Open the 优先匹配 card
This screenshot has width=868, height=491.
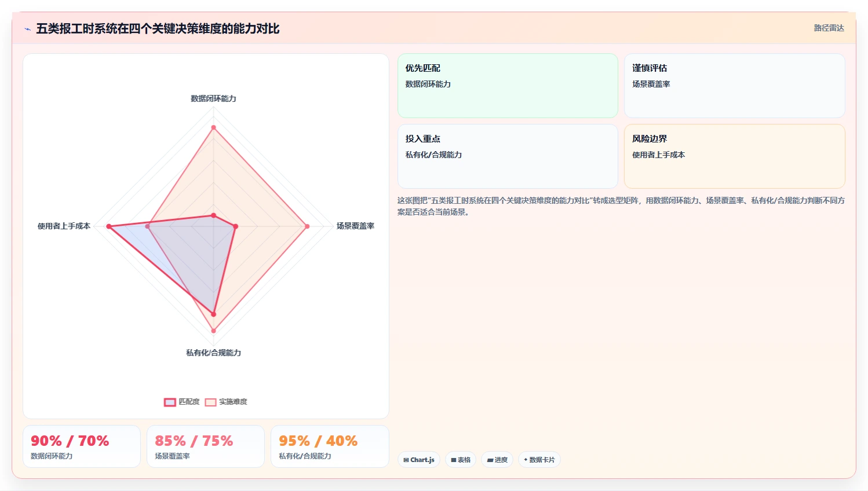click(x=508, y=86)
